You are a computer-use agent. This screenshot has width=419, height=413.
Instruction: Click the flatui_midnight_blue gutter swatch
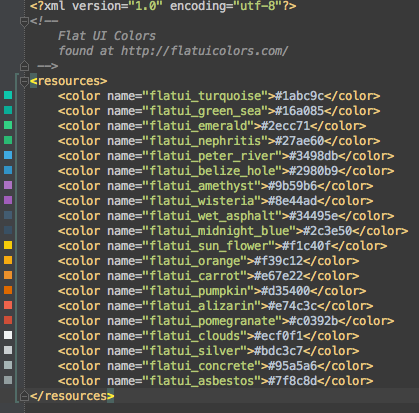(8, 230)
